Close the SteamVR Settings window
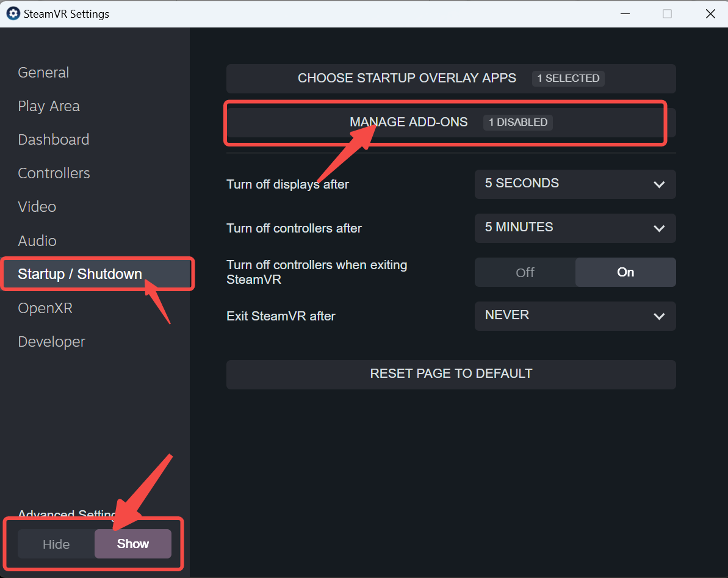Viewport: 728px width, 578px height. [710, 14]
